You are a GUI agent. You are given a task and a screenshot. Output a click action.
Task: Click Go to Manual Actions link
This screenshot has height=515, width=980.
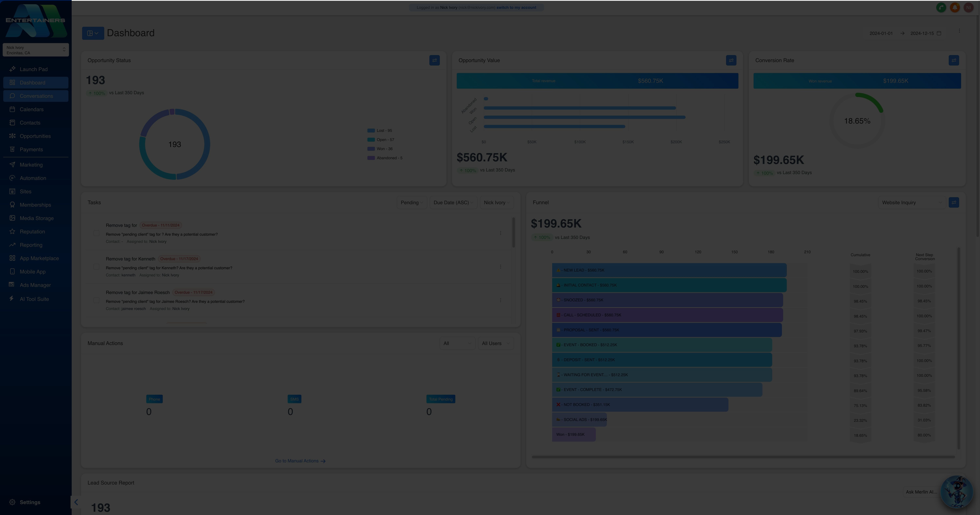300,461
